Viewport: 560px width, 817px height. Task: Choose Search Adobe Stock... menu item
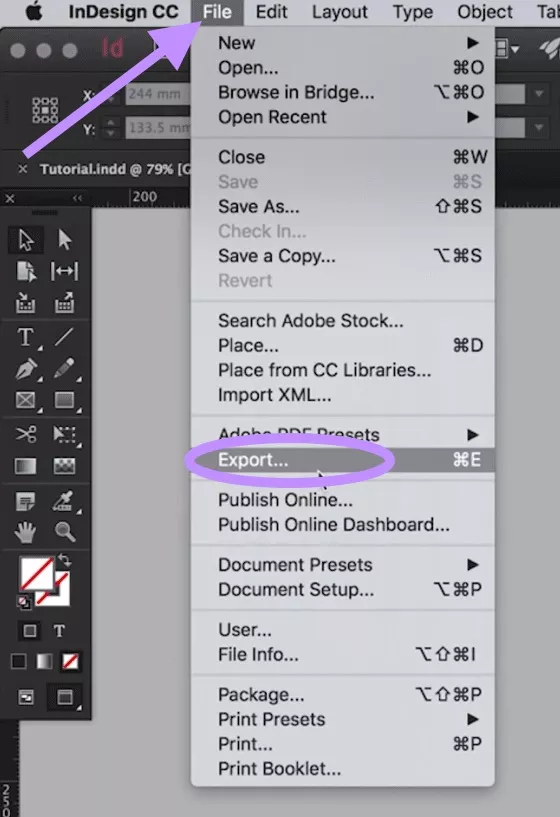pos(343,321)
